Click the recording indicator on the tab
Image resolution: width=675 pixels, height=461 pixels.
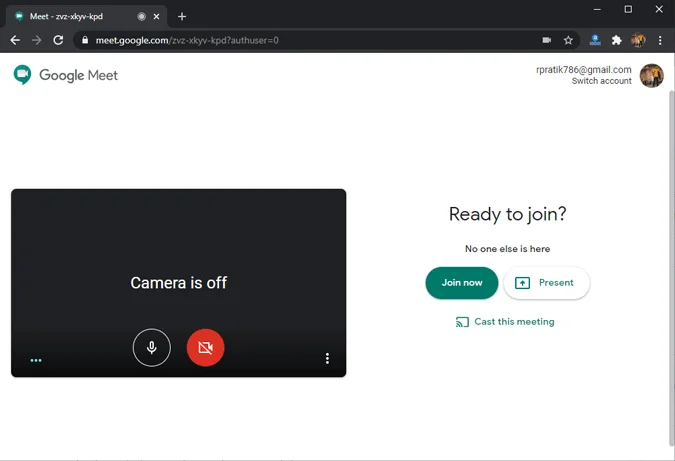click(141, 16)
